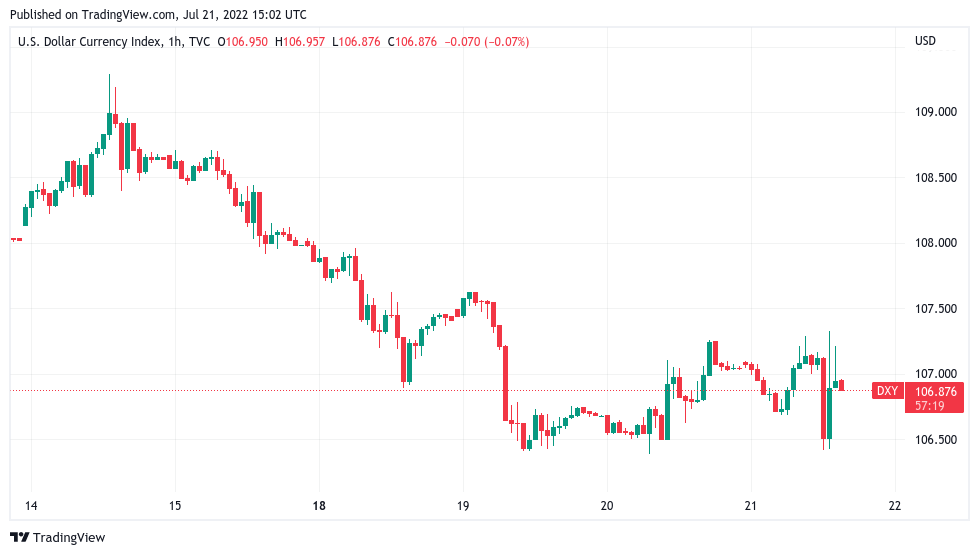
Task: Click the −0.070 (−0.07%) change value
Action: click(488, 41)
